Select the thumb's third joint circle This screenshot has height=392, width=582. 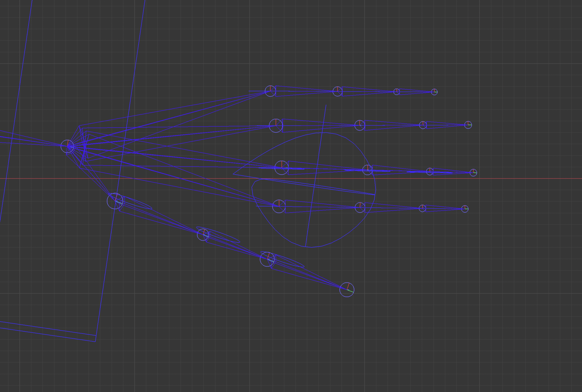(267, 260)
